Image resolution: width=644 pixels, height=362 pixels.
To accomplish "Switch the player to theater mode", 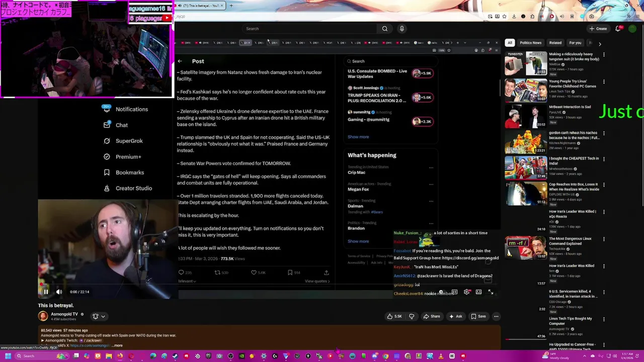I will coord(478,292).
